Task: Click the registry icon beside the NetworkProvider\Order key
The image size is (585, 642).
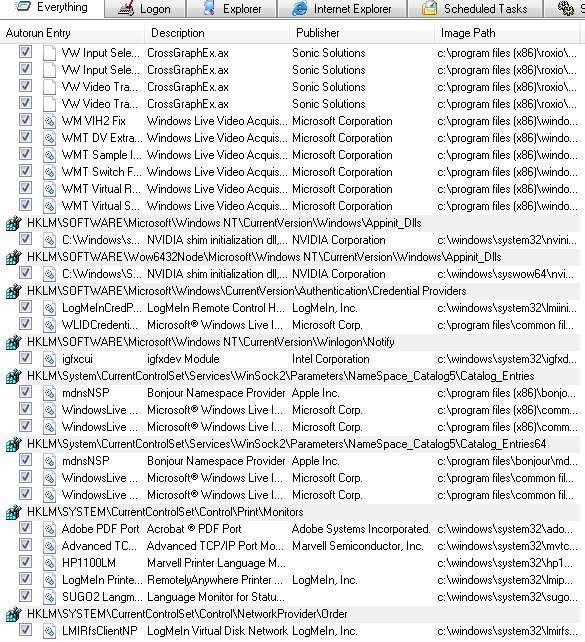Action: click(x=14, y=614)
